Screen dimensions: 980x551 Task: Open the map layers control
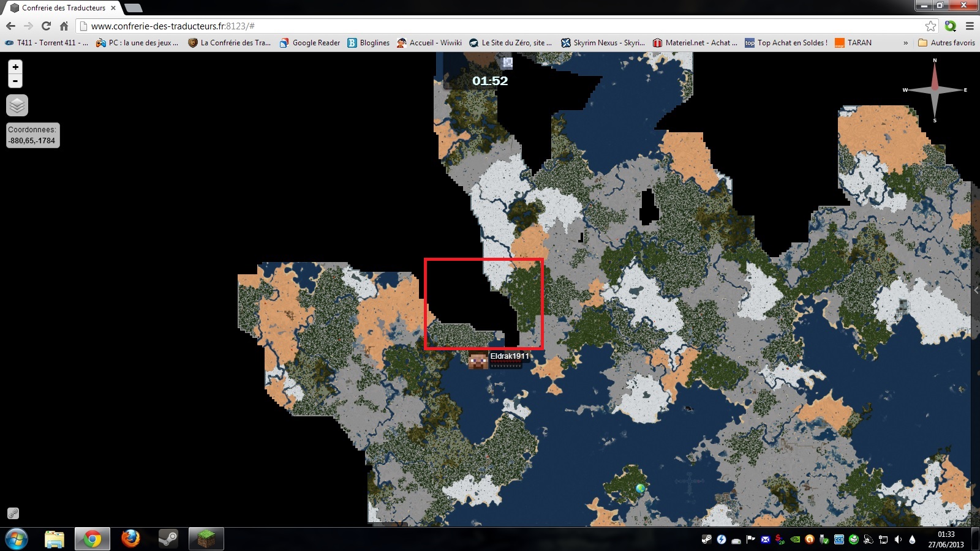click(17, 105)
